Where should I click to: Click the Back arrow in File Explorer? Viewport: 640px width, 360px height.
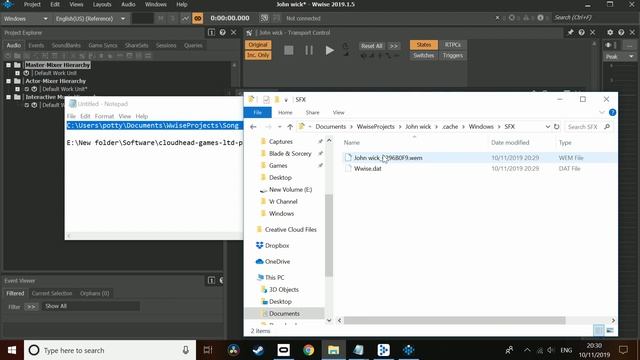253,127
